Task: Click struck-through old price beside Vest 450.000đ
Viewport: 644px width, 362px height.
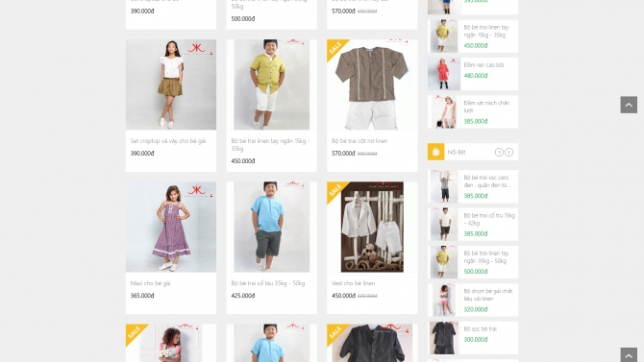Action: tap(367, 296)
